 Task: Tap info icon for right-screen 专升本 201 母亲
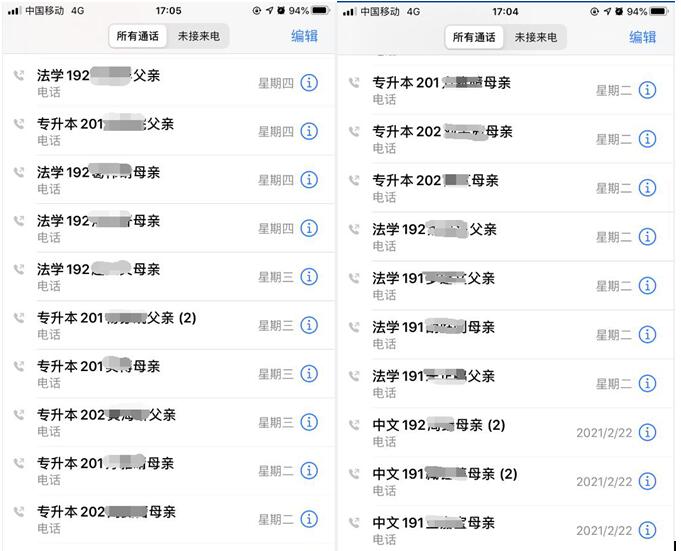(x=647, y=90)
